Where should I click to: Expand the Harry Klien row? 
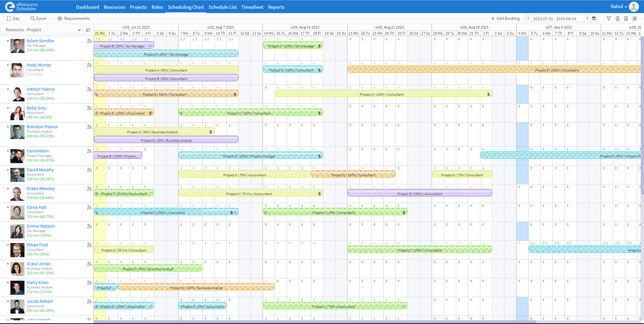8,282
